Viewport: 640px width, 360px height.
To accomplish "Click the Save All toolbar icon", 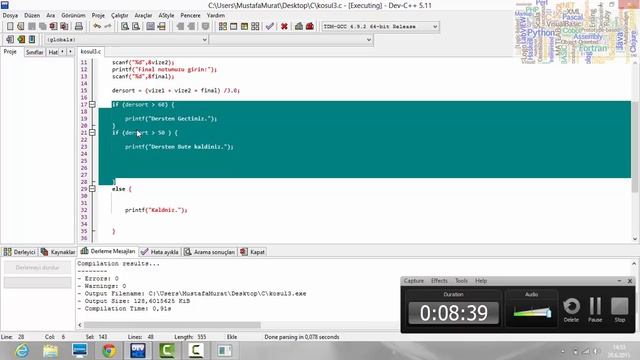I will click(42, 27).
